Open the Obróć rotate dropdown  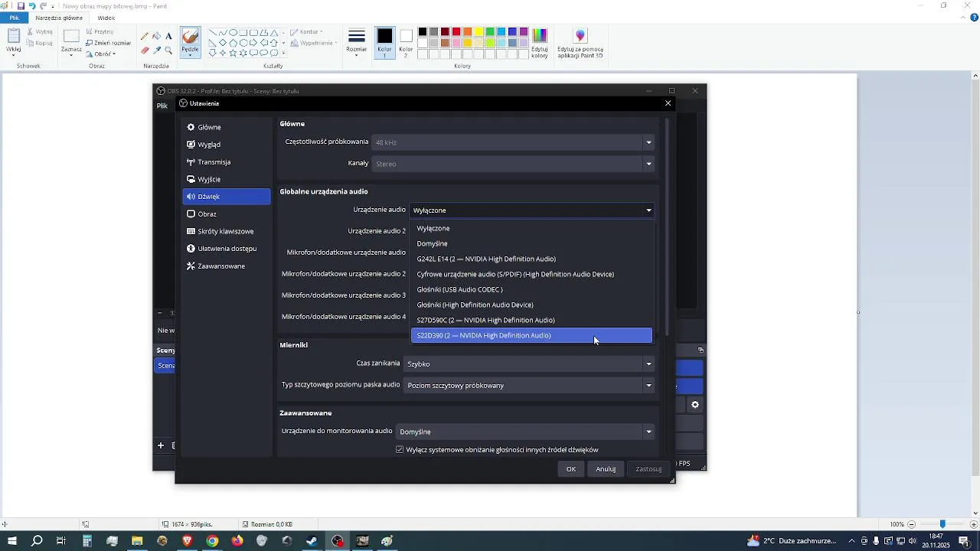(102, 54)
